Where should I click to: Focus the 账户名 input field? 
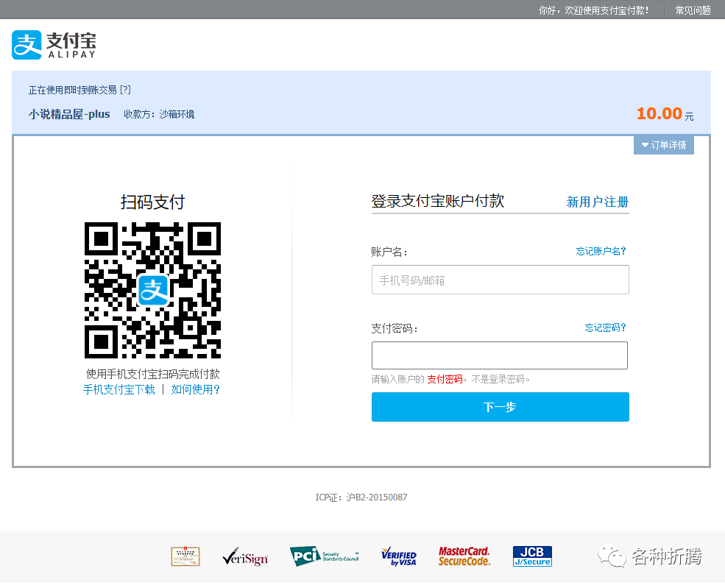pos(501,280)
